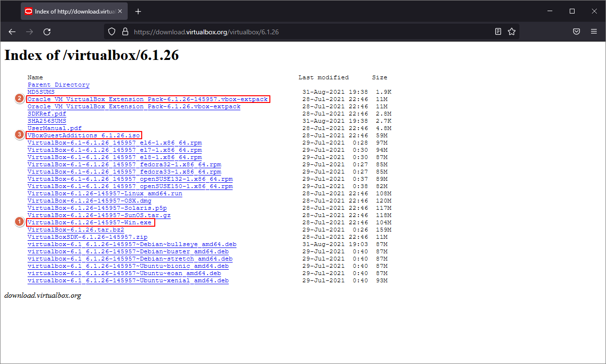Download VirtualBox-6.1.26-145957-OSX.dmg
606x364 pixels.
coord(89,201)
